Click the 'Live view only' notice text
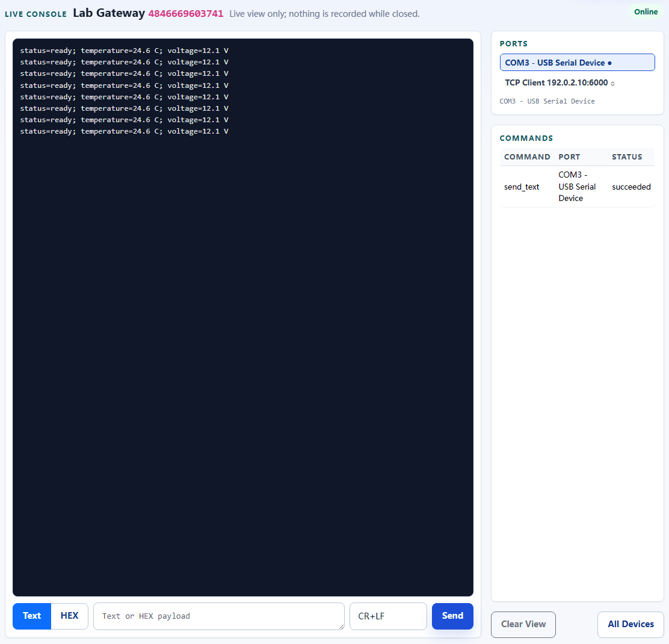This screenshot has height=644, width=669. pyautogui.click(x=324, y=14)
